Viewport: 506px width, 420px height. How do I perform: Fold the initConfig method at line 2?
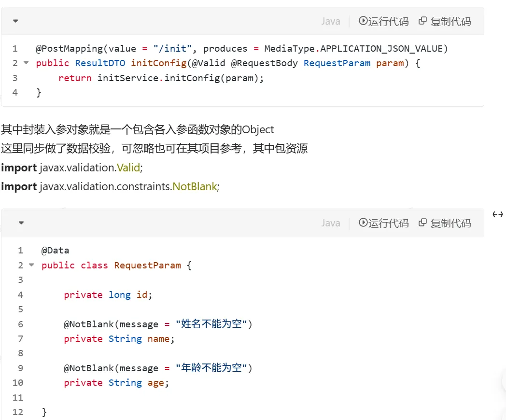coord(26,63)
